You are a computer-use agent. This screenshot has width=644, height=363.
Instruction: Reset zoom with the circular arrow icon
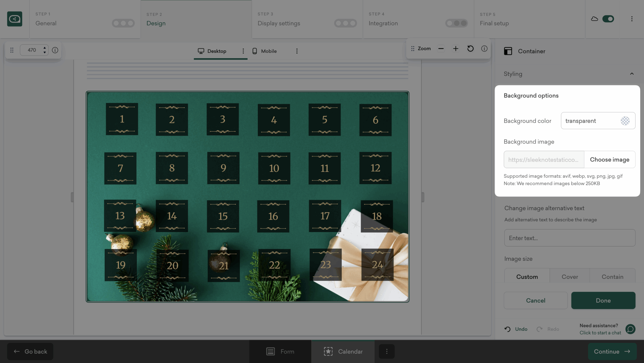(x=470, y=49)
